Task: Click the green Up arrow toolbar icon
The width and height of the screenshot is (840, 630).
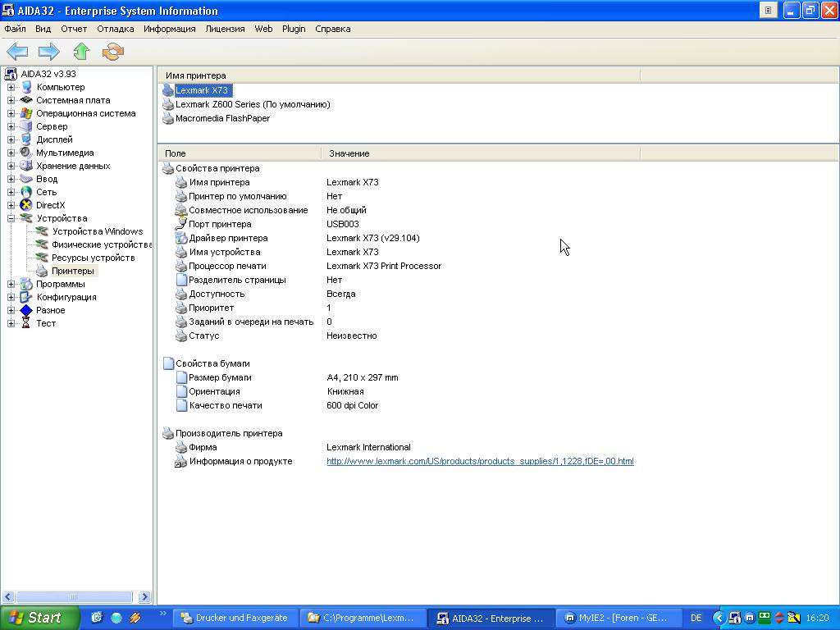Action: tap(81, 52)
